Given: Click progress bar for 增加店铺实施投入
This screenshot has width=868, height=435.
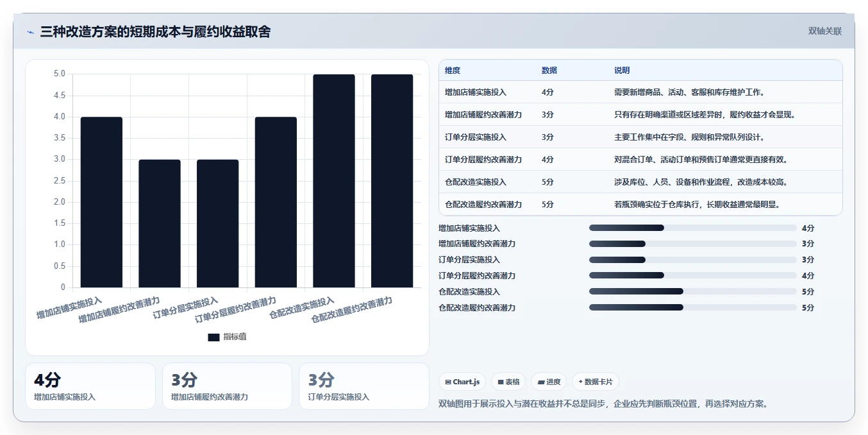Looking at the screenshot, I should tap(692, 228).
